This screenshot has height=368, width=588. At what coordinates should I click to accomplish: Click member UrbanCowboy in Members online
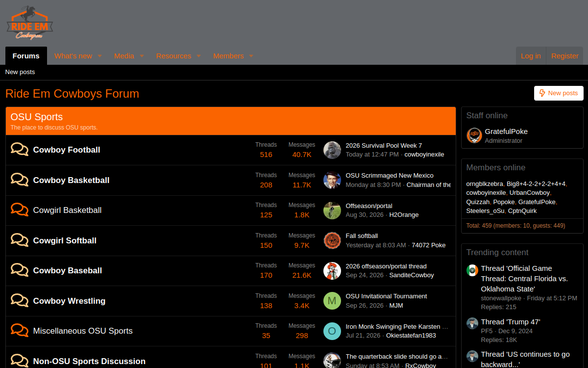(530, 193)
